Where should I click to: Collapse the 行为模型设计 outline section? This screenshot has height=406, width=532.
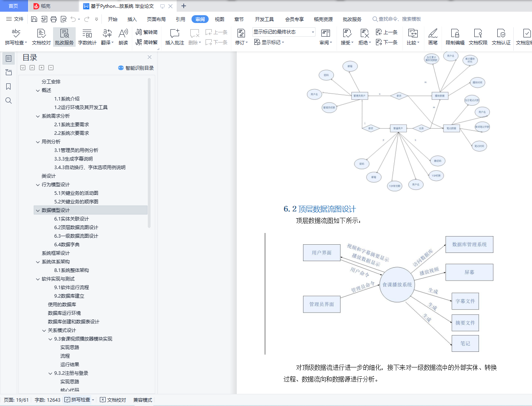38,185
